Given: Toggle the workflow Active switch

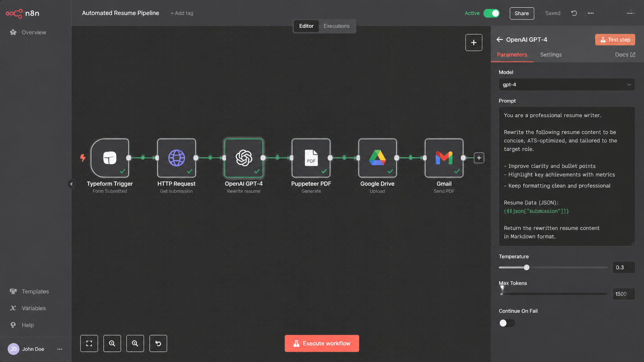Looking at the screenshot, I should point(491,13).
